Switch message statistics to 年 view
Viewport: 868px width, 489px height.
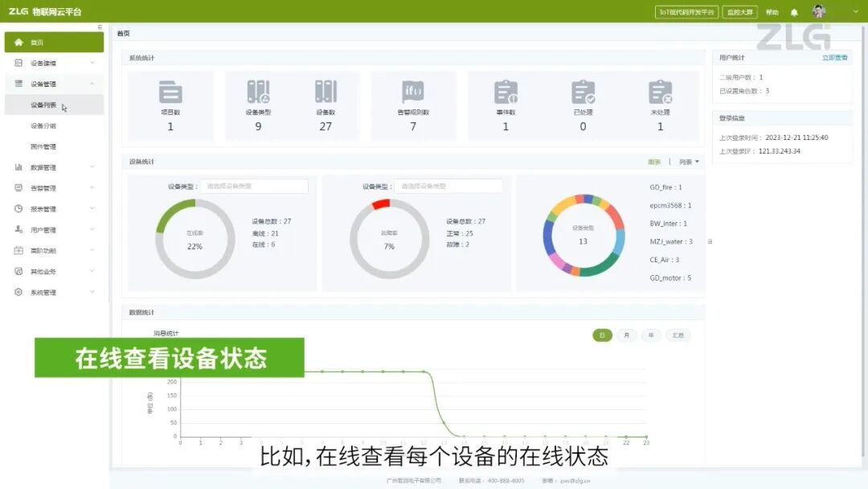651,335
